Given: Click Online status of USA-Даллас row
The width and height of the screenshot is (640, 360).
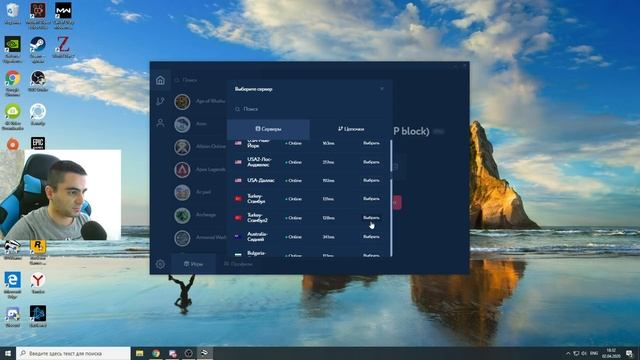Looking at the screenshot, I should [x=293, y=180].
